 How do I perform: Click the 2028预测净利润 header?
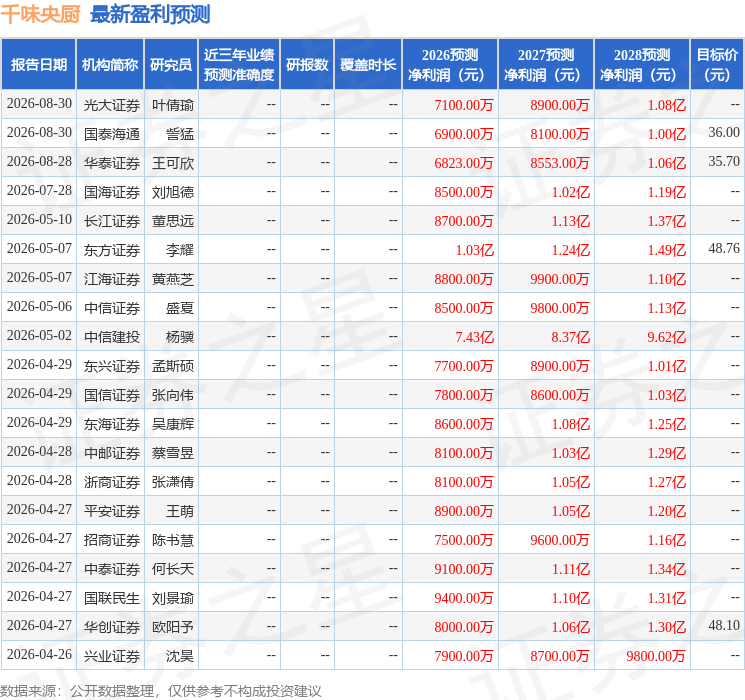click(642, 65)
